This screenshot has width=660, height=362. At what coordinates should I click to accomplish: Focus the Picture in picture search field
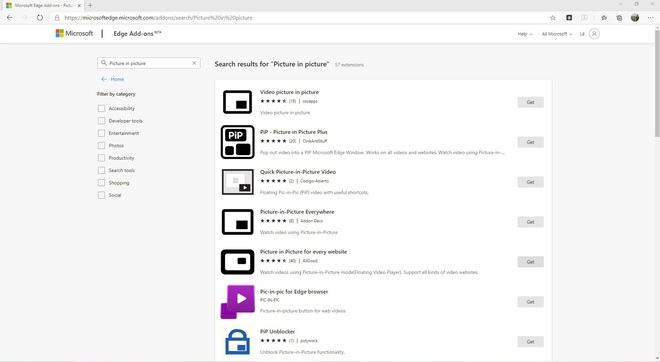149,63
